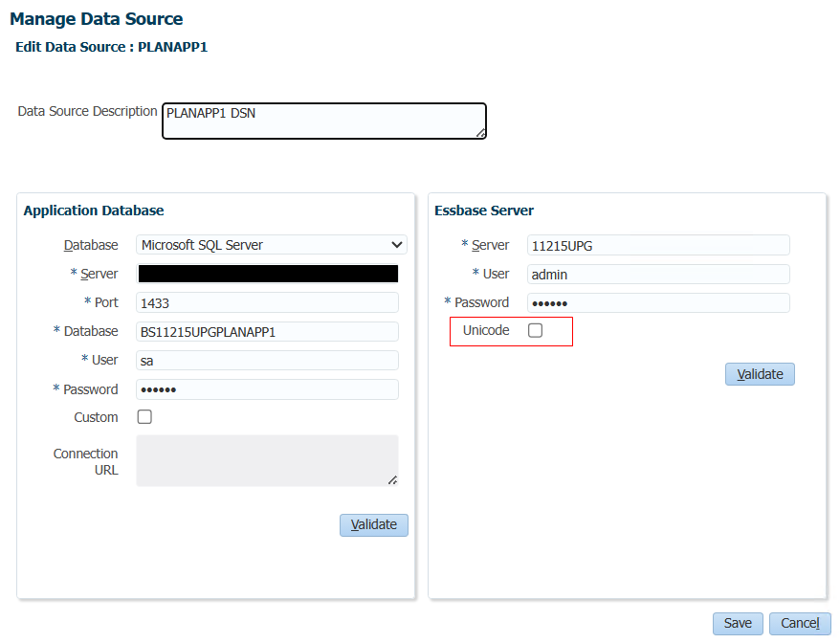This screenshot has width=840, height=643.
Task: Click the Port field showing 1433
Action: 267,302
